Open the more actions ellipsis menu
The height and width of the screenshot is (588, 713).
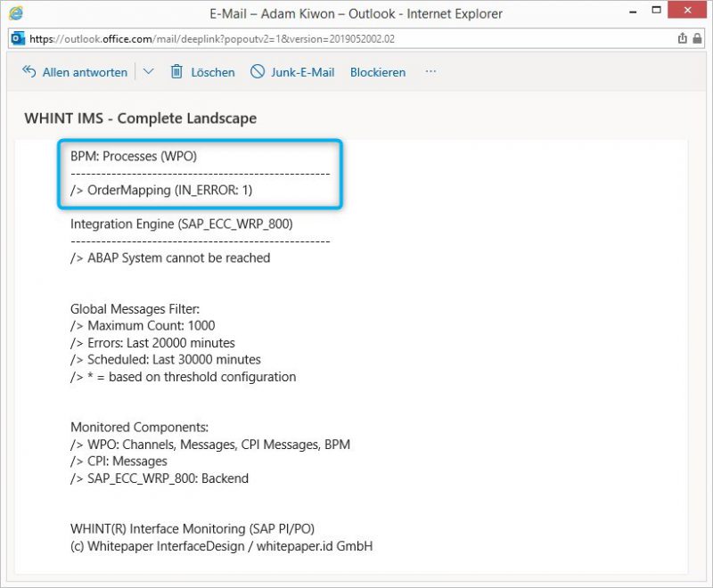(430, 71)
